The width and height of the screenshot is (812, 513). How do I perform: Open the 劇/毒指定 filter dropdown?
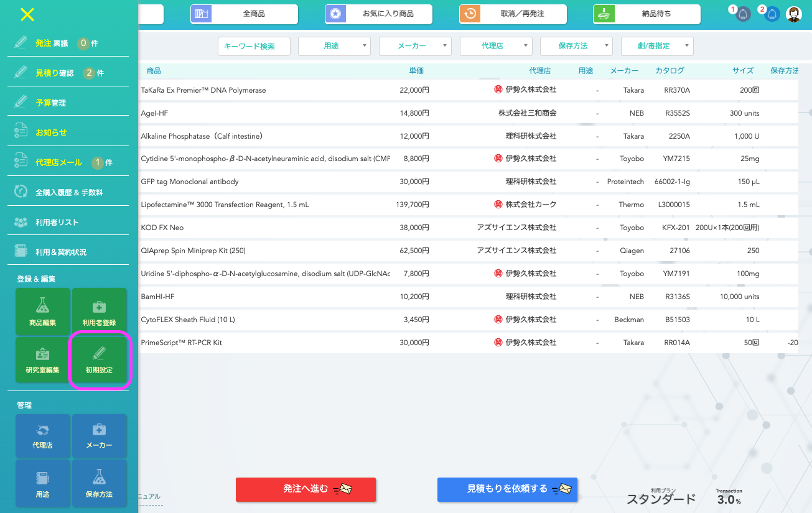pyautogui.click(x=657, y=46)
